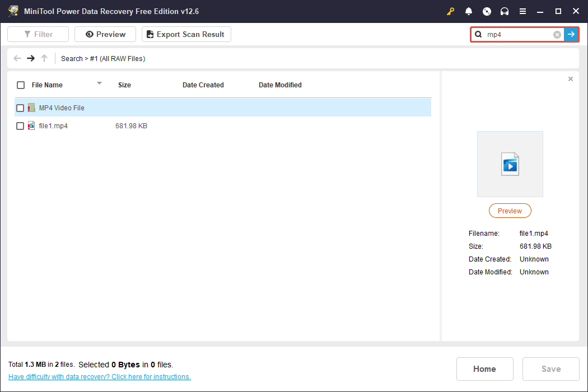Image resolution: width=588 pixels, height=392 pixels.
Task: Click the bootable media disc icon
Action: click(487, 11)
